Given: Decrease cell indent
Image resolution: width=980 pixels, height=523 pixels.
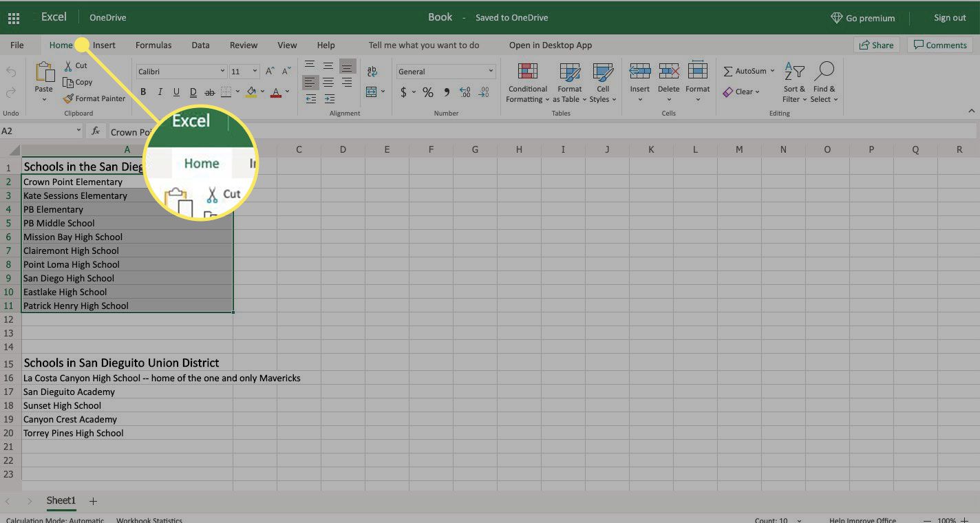Looking at the screenshot, I should click(311, 99).
